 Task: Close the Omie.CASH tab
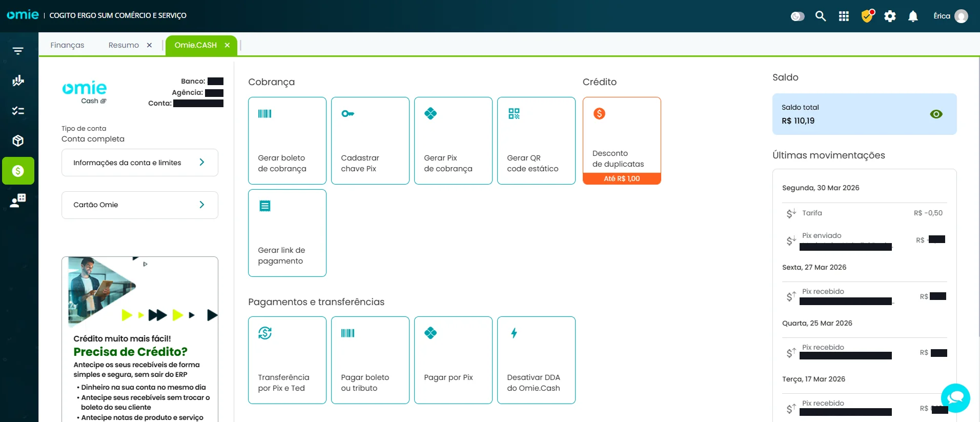pos(227,45)
